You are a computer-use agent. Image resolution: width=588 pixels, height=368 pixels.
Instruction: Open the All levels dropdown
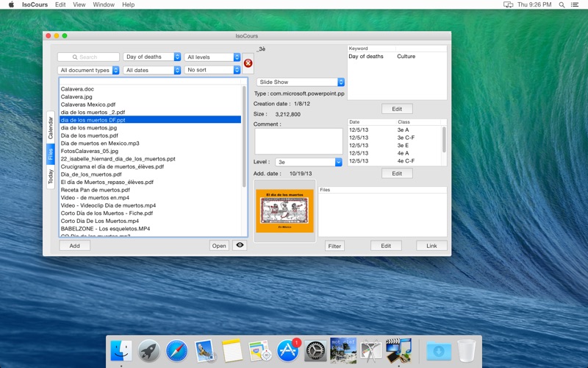coord(212,57)
